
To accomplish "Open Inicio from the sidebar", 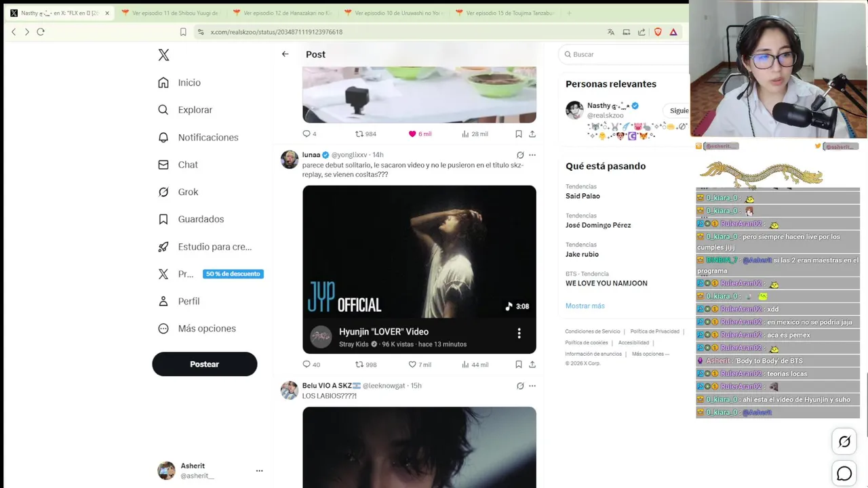I will [180, 83].
